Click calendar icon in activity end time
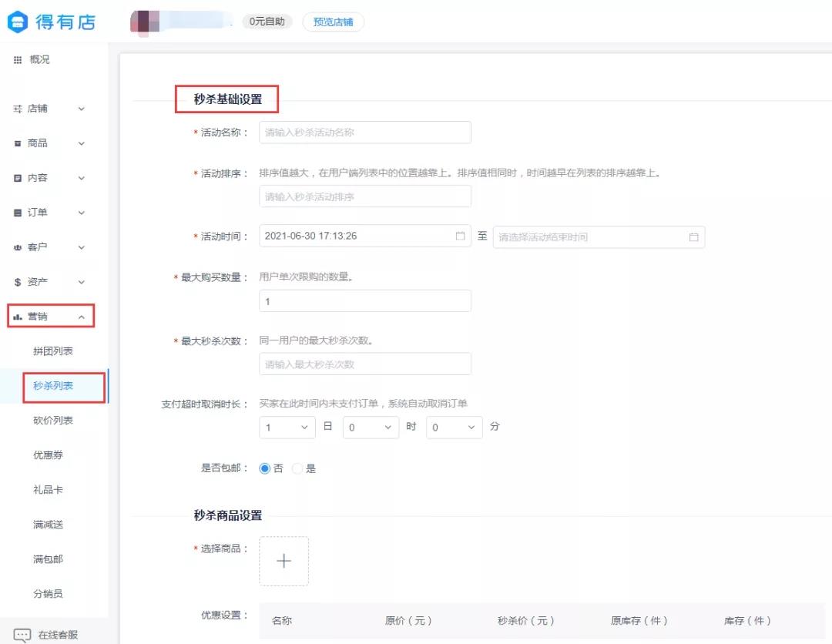 coord(693,237)
